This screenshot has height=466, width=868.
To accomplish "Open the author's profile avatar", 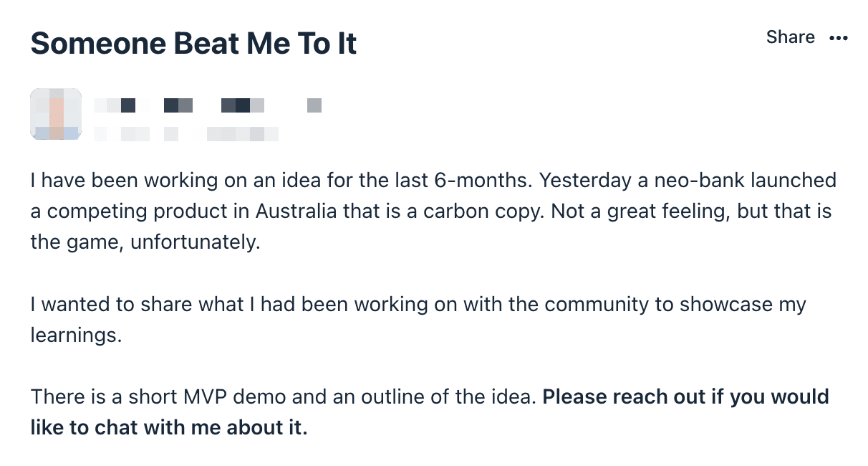I will click(56, 114).
